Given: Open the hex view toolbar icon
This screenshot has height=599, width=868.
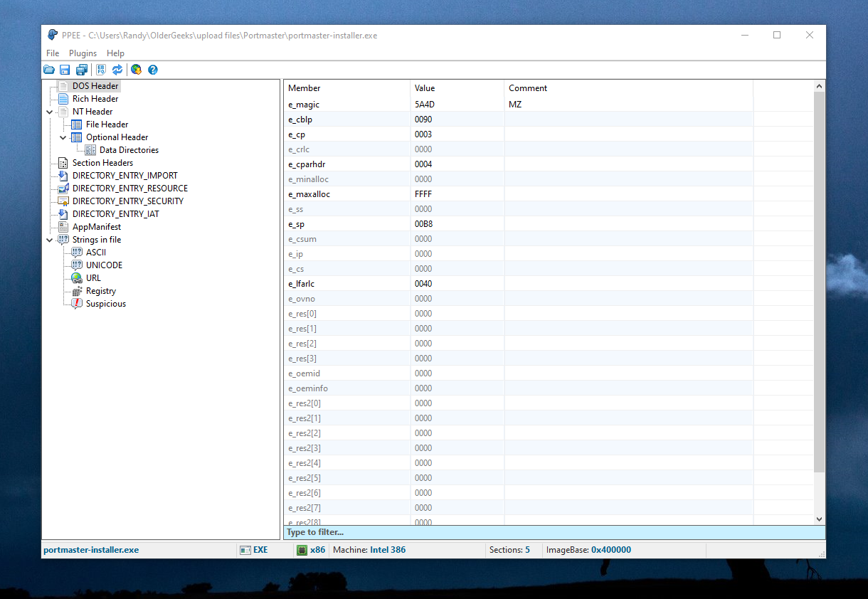Looking at the screenshot, I should pyautogui.click(x=101, y=70).
